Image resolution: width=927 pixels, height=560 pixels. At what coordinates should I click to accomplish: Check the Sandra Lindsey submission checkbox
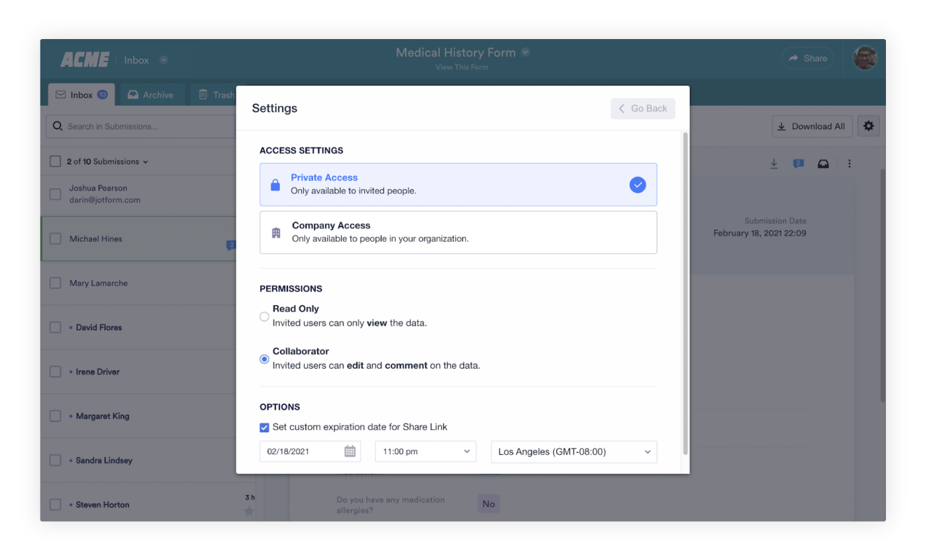56,460
